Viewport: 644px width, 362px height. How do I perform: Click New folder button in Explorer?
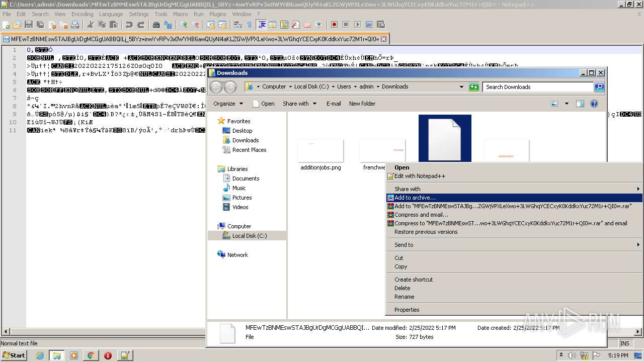tap(362, 104)
